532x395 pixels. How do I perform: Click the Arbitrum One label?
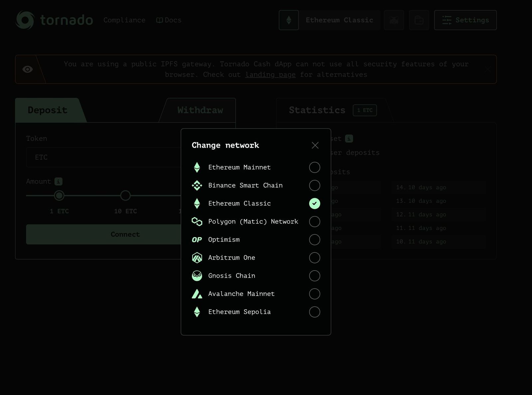click(x=231, y=258)
